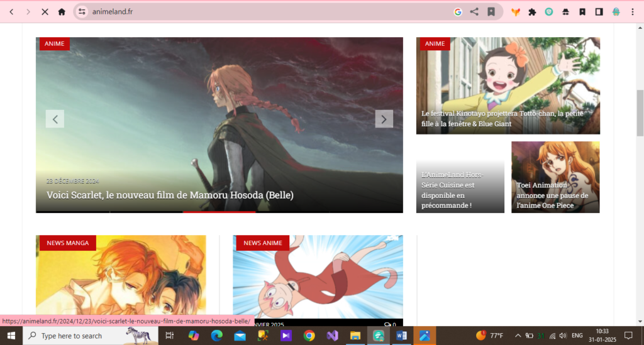644x345 pixels.
Task: Click the scrollbar down arrow
Action: click(640, 322)
